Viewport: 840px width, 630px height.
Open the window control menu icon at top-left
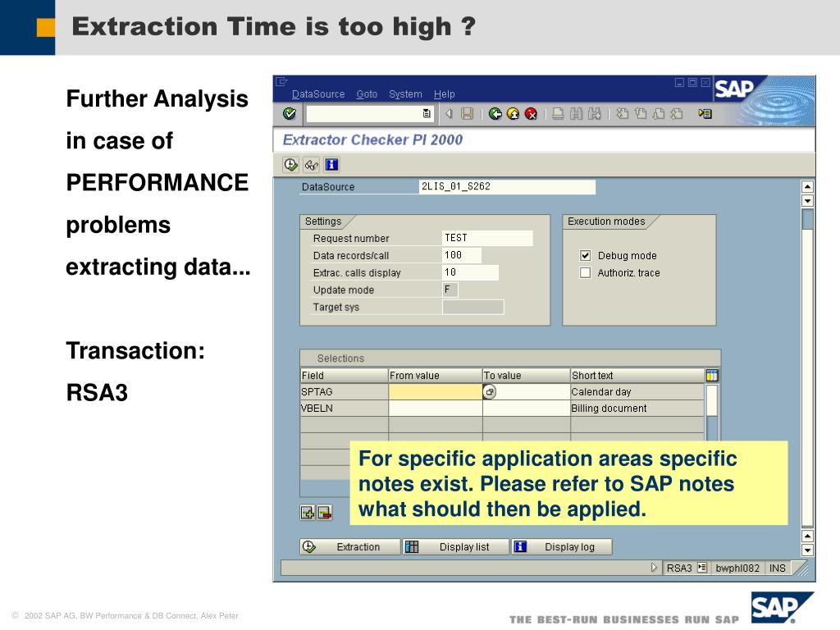(x=281, y=81)
